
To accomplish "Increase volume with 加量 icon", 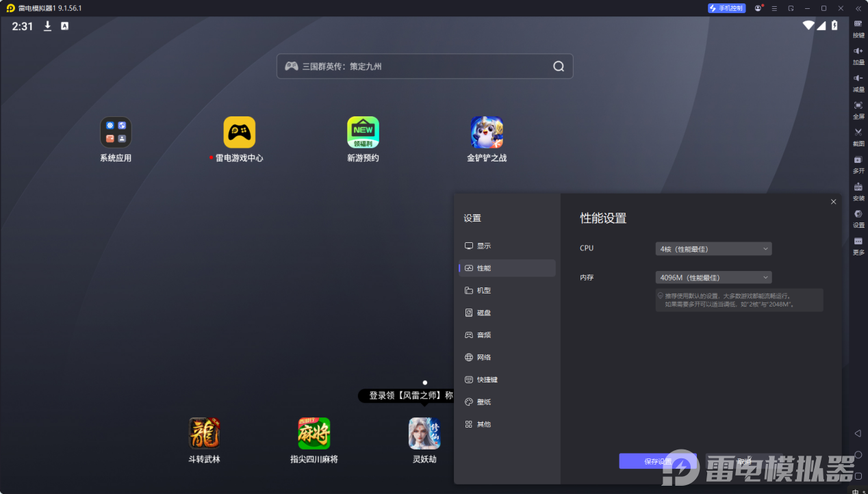I will point(858,55).
